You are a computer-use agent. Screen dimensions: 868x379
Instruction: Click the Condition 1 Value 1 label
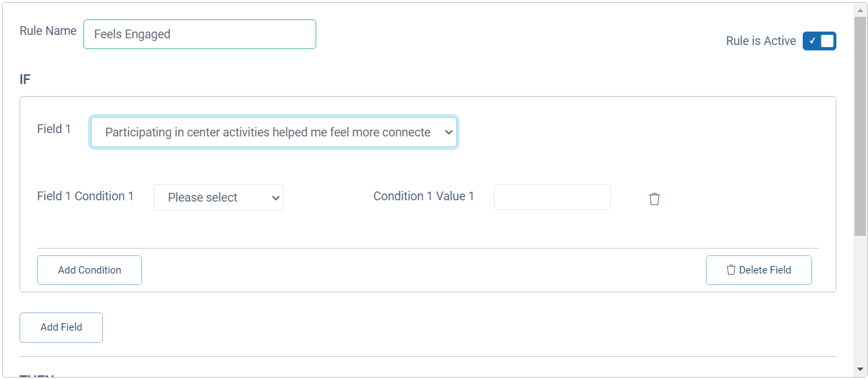pyautogui.click(x=424, y=196)
